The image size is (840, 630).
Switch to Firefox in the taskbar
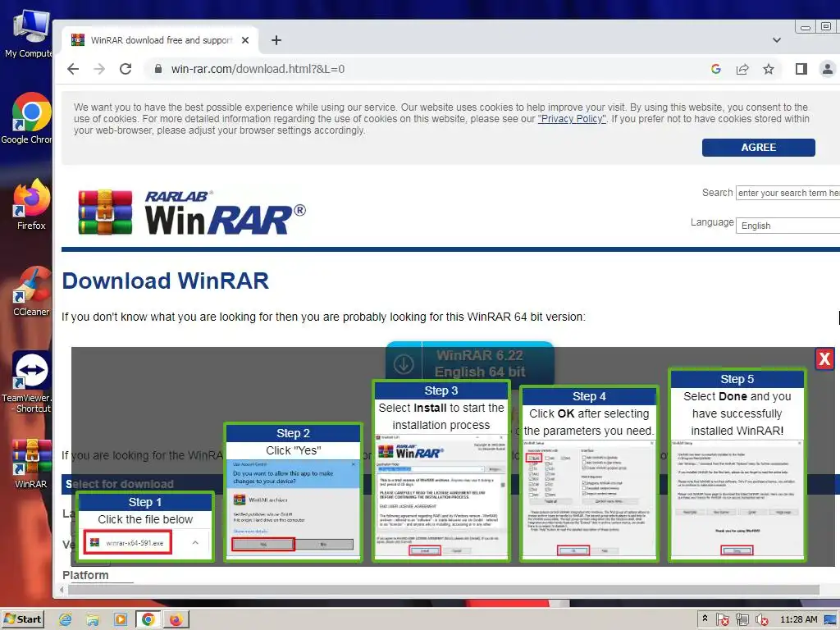click(176, 620)
